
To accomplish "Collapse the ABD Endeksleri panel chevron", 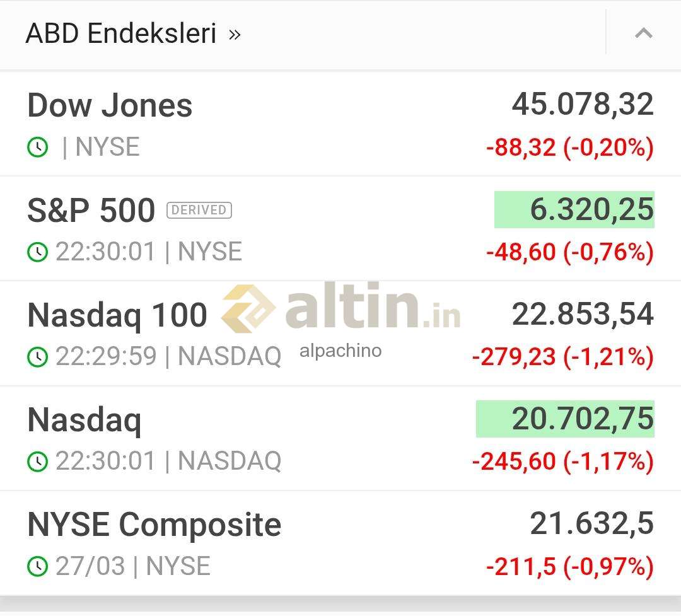I will click(x=643, y=33).
